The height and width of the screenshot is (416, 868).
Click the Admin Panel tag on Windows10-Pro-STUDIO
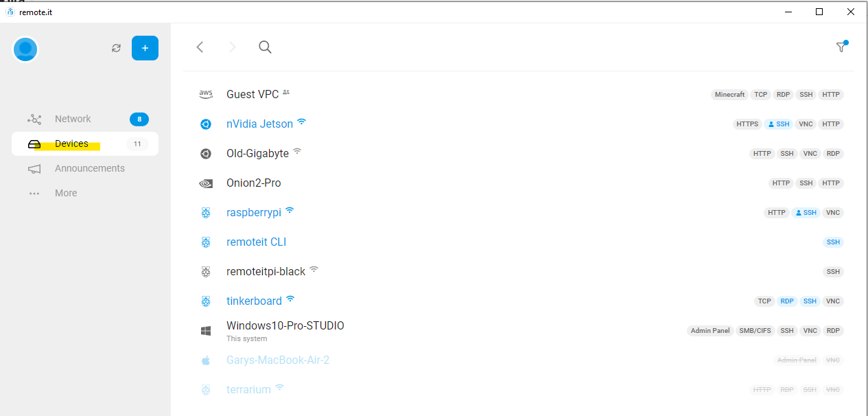[x=710, y=331]
